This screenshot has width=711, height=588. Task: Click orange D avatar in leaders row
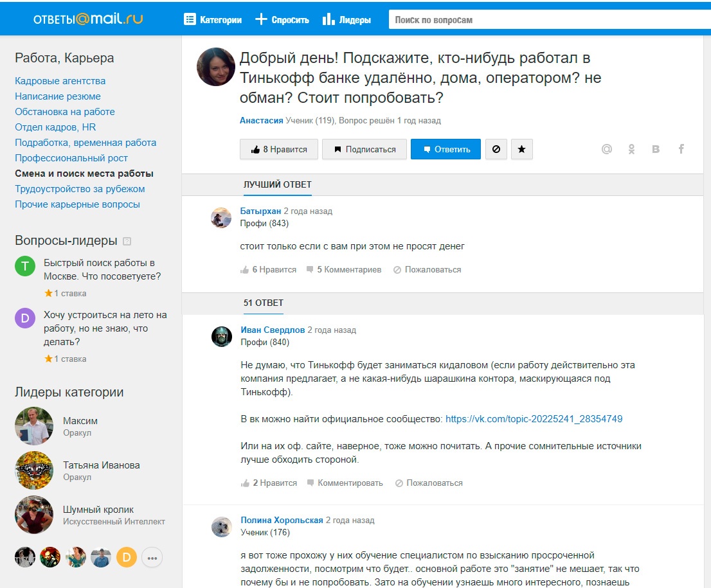[127, 558]
